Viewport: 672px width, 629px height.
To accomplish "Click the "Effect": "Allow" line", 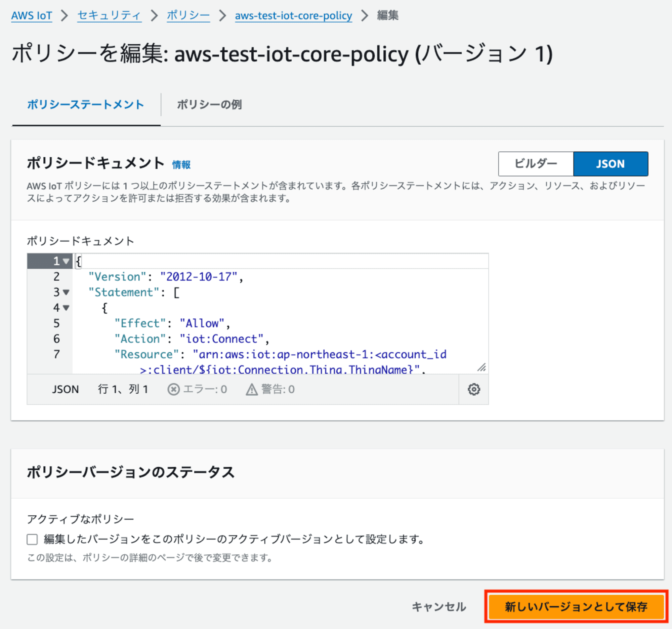I will tap(172, 323).
